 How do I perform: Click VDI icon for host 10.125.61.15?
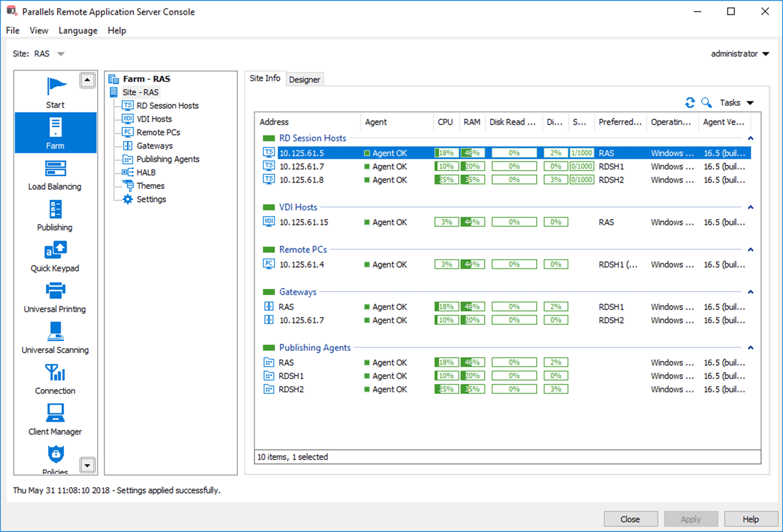point(269,222)
